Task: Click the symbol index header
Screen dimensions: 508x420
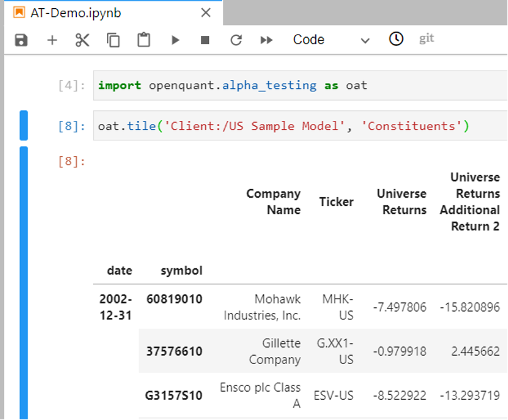Action: (181, 271)
